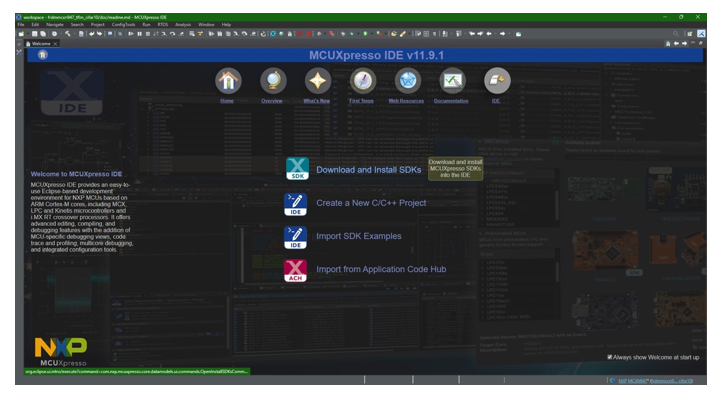Go to the IDE workbench icon

(x=497, y=81)
